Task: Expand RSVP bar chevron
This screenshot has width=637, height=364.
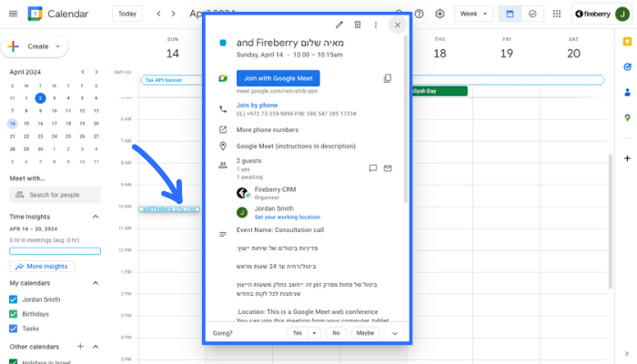Action: 395,334
